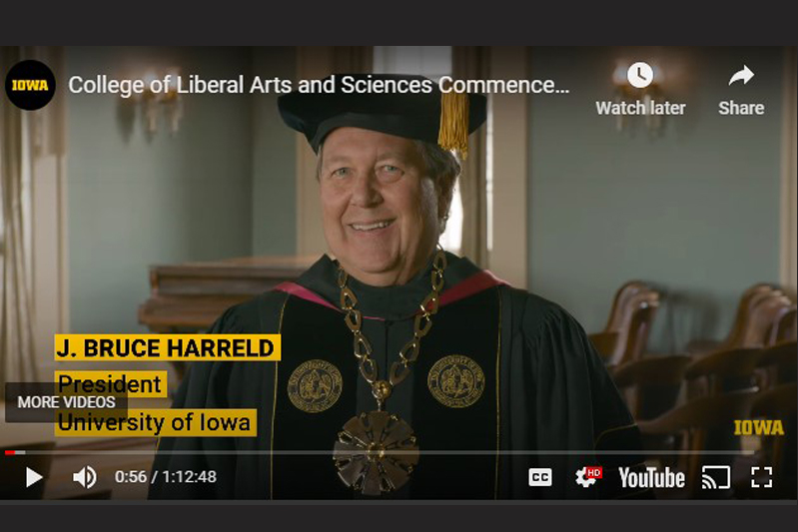The image size is (798, 532).
Task: Toggle full screen mode
Action: (761, 477)
